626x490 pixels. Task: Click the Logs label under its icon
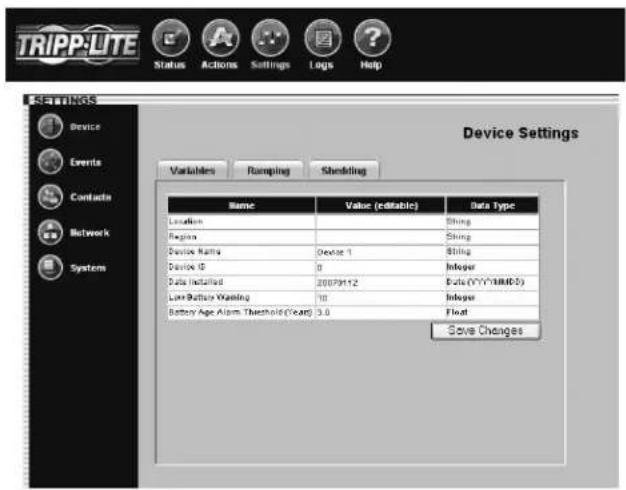[321, 65]
